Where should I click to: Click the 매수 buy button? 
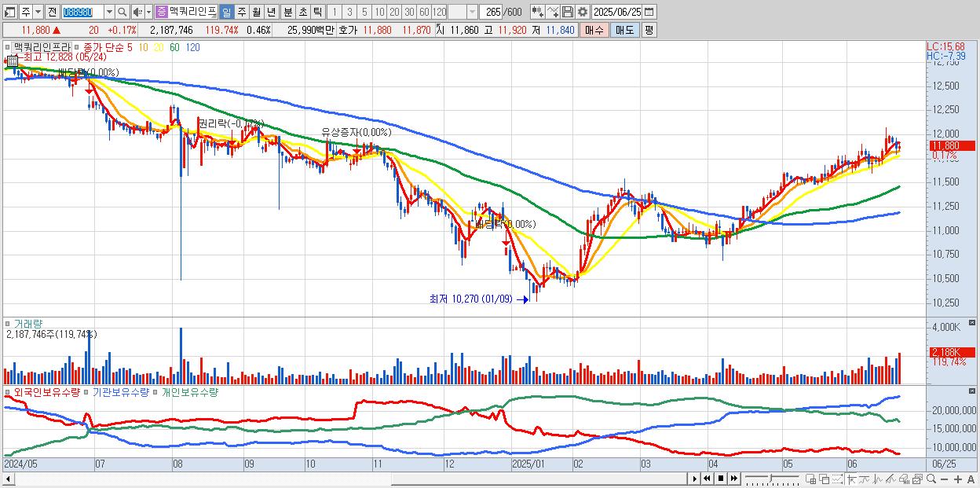point(594,30)
